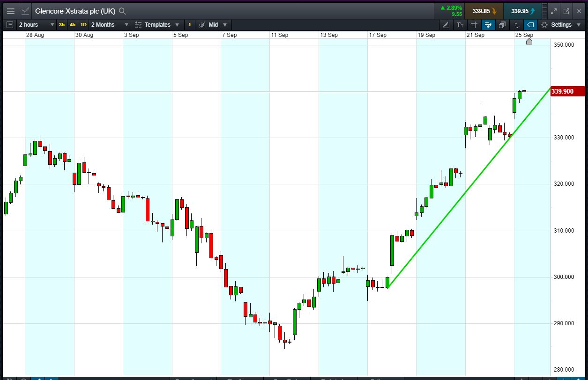Click the 339.95 buy price button

click(x=523, y=11)
